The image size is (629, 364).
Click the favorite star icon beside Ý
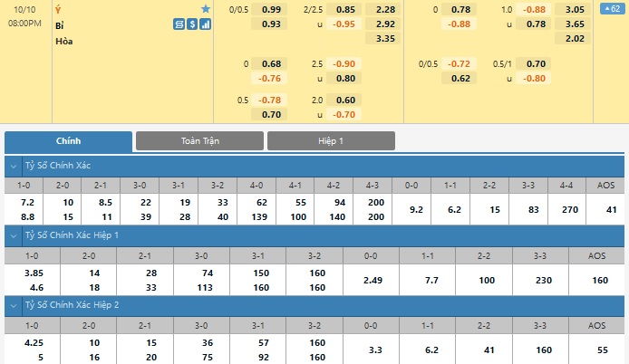[205, 9]
